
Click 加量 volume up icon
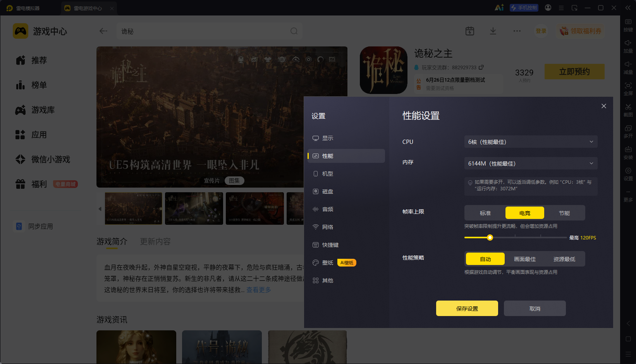tap(628, 46)
